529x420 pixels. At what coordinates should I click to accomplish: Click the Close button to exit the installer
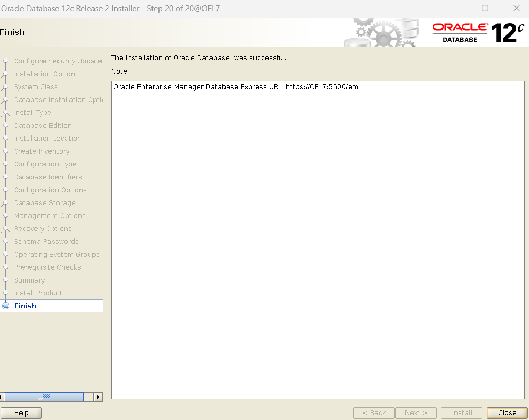tap(507, 413)
